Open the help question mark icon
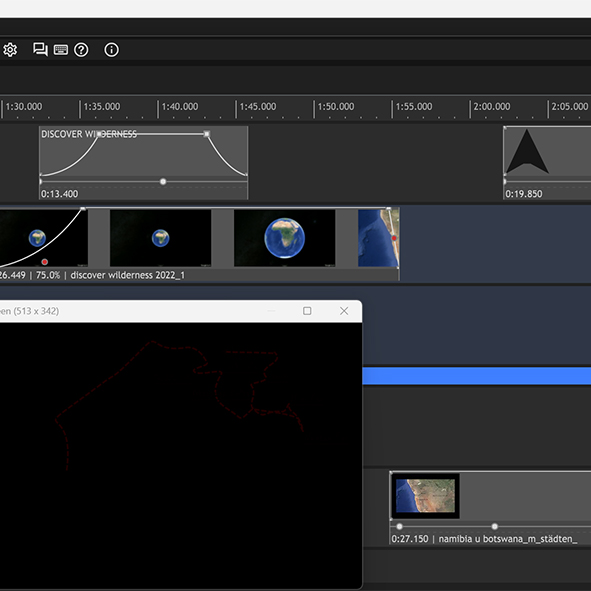 (81, 50)
